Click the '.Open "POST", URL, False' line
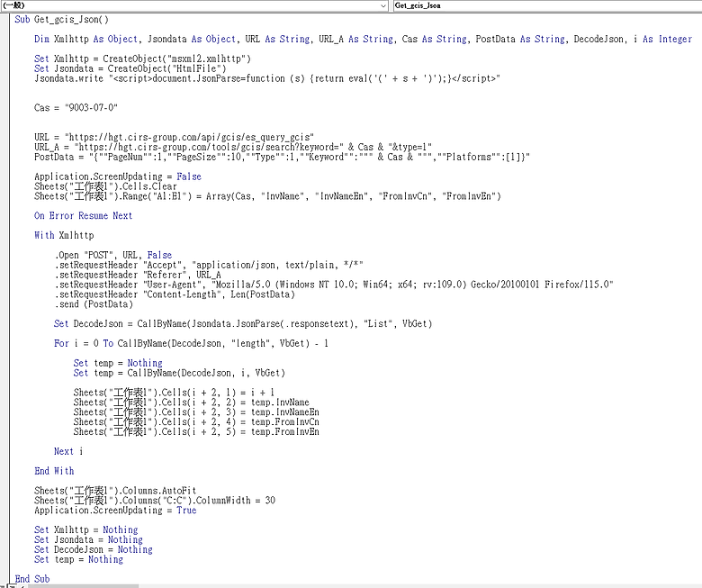 pyautogui.click(x=112, y=255)
